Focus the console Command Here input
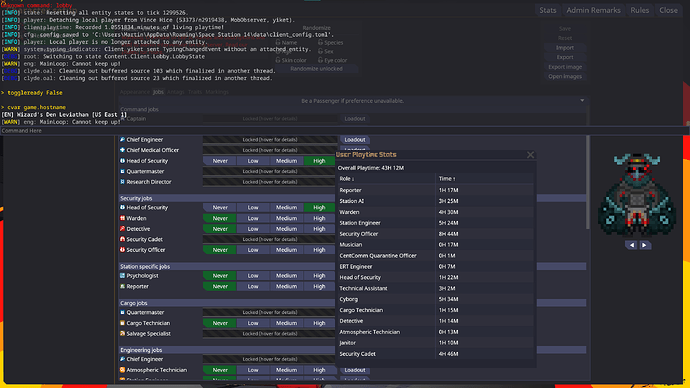The image size is (690, 388). pyautogui.click(x=344, y=131)
